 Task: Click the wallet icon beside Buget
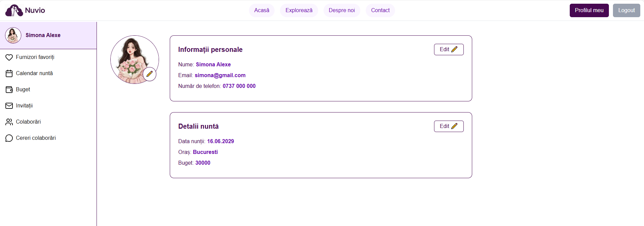click(x=9, y=90)
